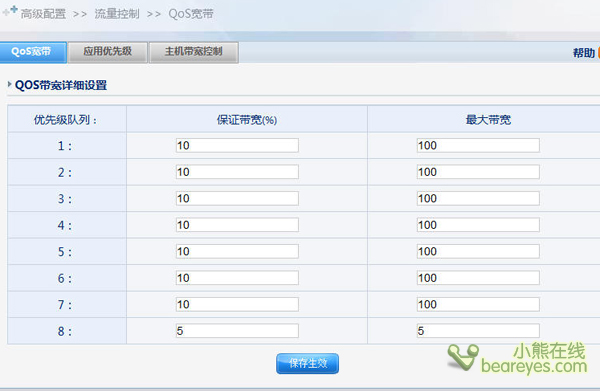Focus the queue 7 保证带宽 field
This screenshot has height=391, width=600.
(237, 304)
